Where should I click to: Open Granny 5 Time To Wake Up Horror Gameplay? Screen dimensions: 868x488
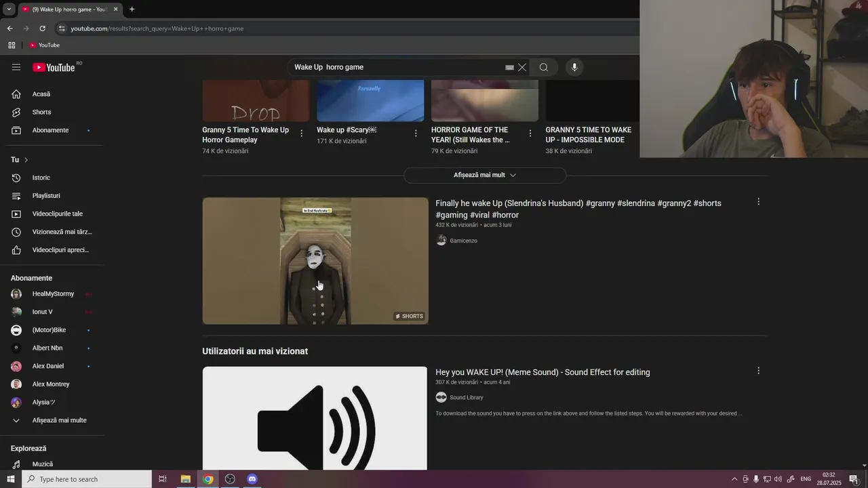pos(245,135)
